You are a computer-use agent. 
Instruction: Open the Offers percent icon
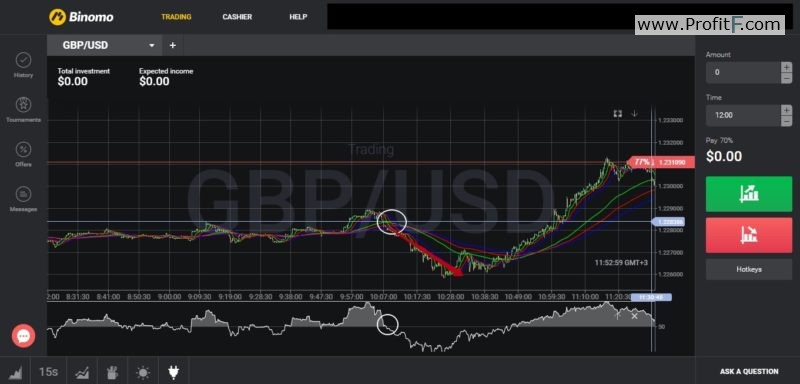tap(23, 149)
